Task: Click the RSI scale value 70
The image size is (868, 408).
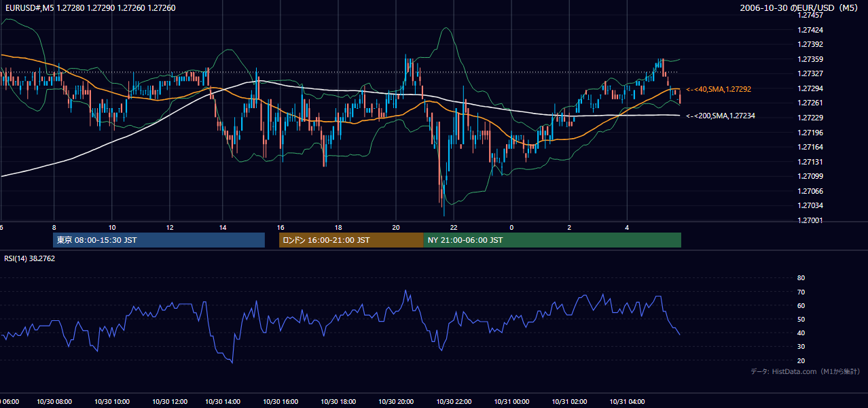Action: [801, 292]
